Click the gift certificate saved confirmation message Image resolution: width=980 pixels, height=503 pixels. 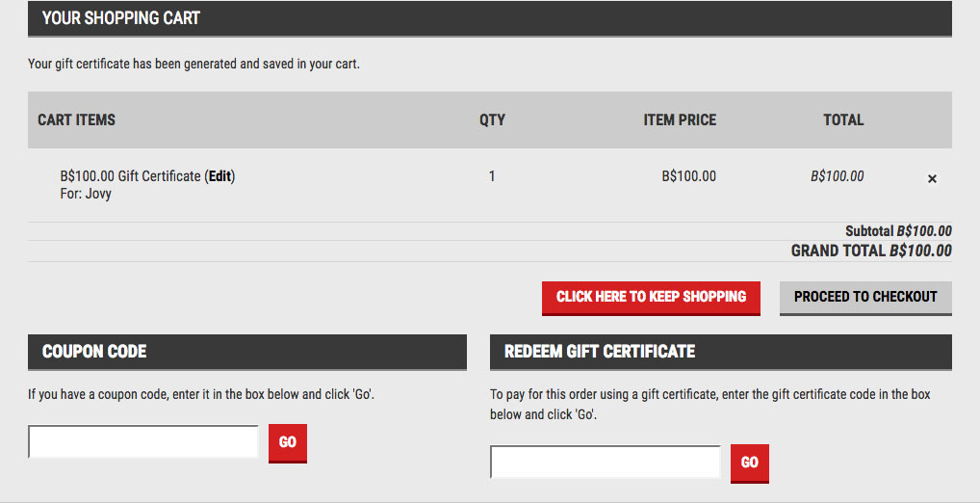(x=193, y=65)
